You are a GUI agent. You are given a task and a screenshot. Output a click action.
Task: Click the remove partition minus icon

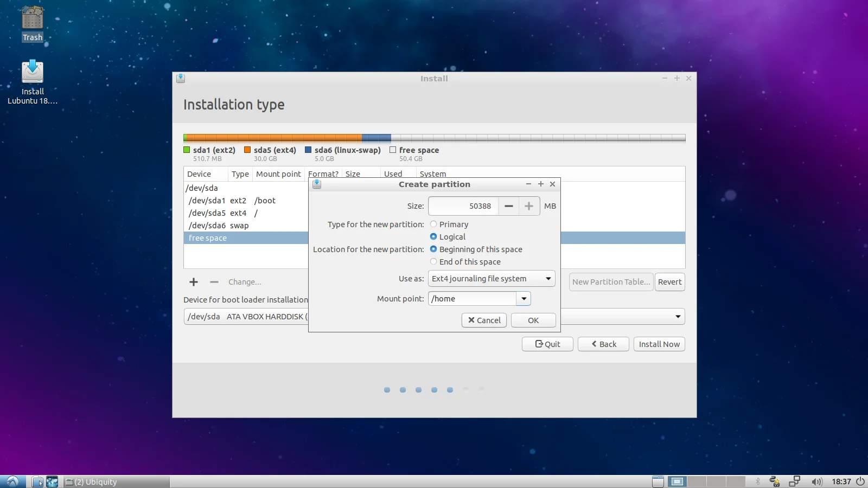[214, 282]
